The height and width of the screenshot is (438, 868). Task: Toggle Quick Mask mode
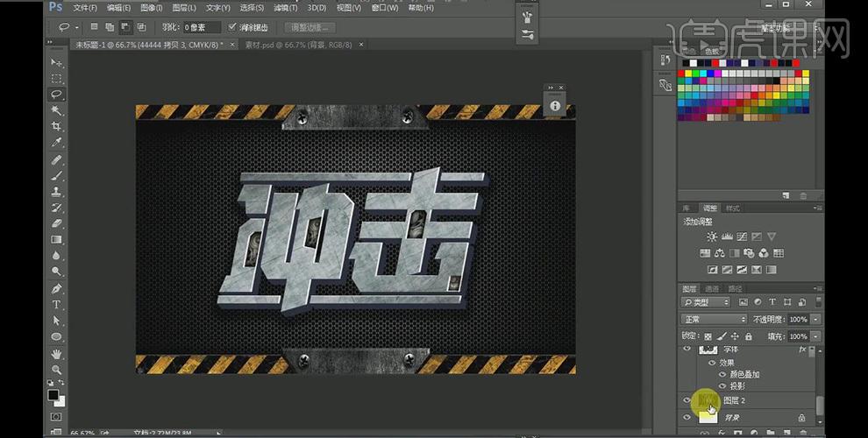56,416
